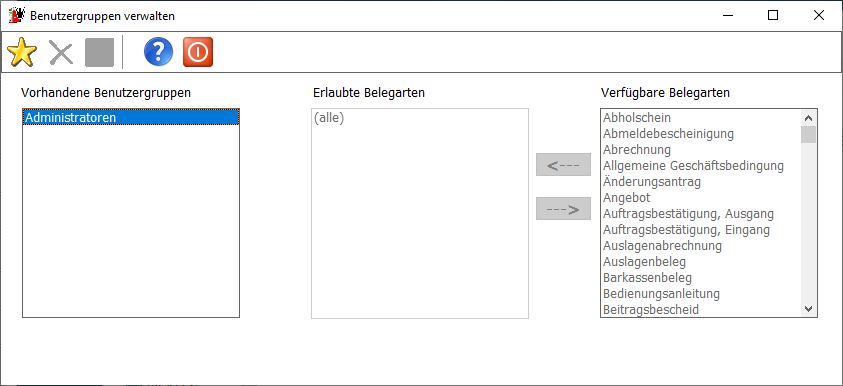The width and height of the screenshot is (843, 386).
Task: Click the right arrow move button
Action: (x=563, y=209)
